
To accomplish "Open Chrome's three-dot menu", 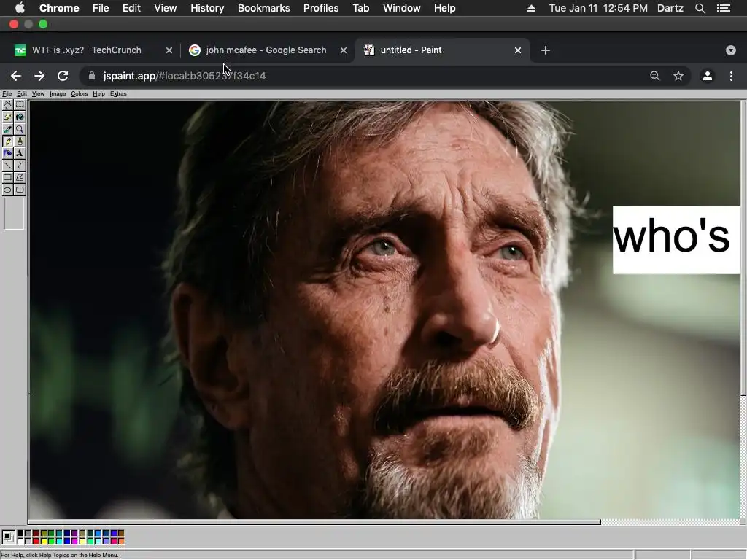I will tap(731, 76).
